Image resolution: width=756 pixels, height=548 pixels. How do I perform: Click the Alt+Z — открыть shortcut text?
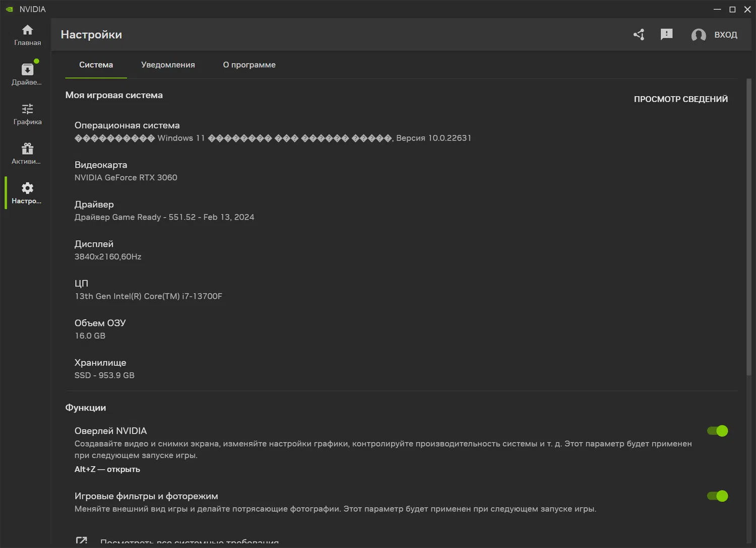click(x=107, y=469)
